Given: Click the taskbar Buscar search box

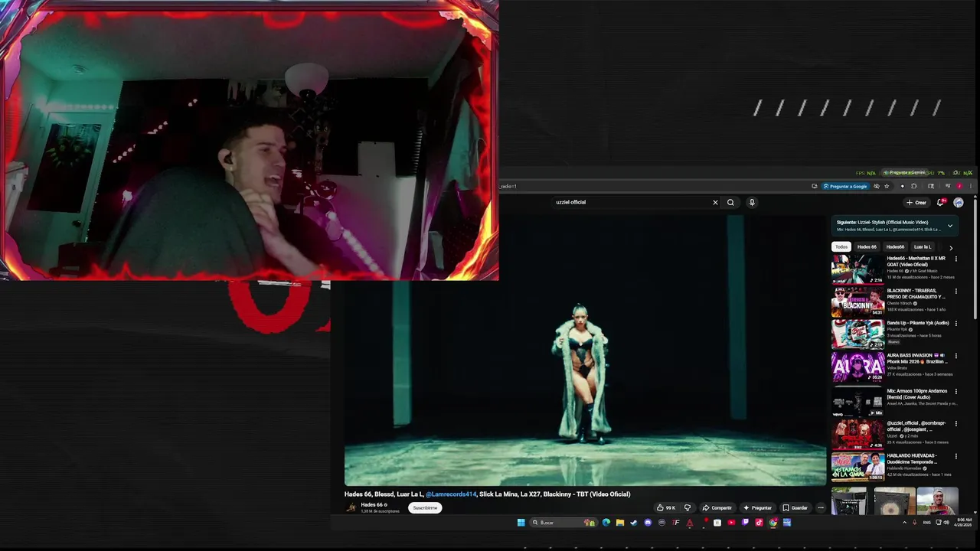Looking at the screenshot, I should click(563, 523).
